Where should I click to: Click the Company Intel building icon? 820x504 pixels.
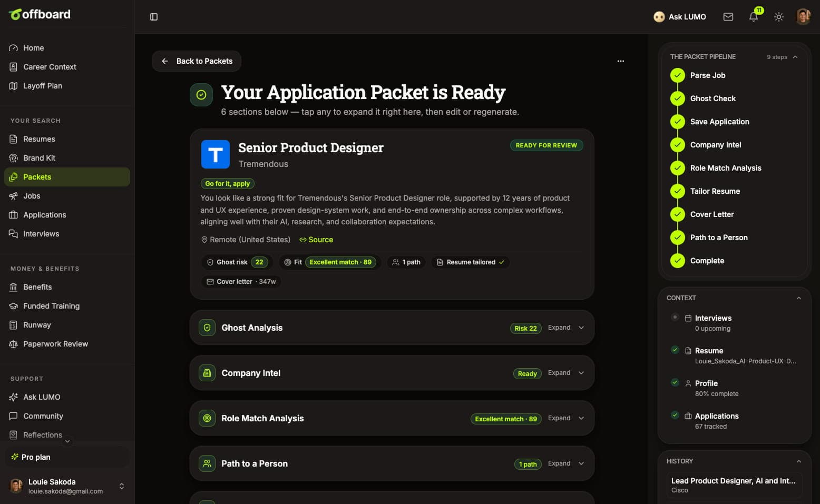tap(207, 373)
